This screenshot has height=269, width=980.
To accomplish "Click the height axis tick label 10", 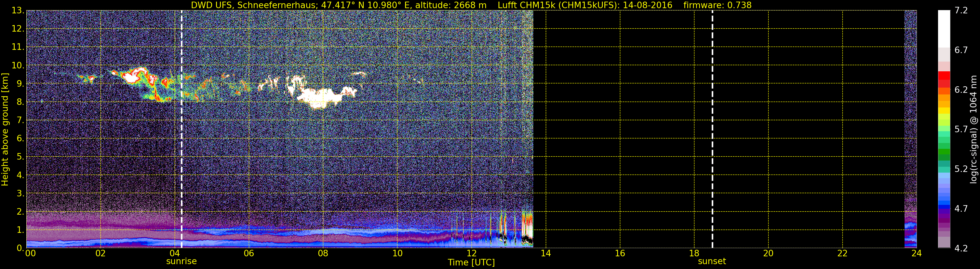I will 18,65.
